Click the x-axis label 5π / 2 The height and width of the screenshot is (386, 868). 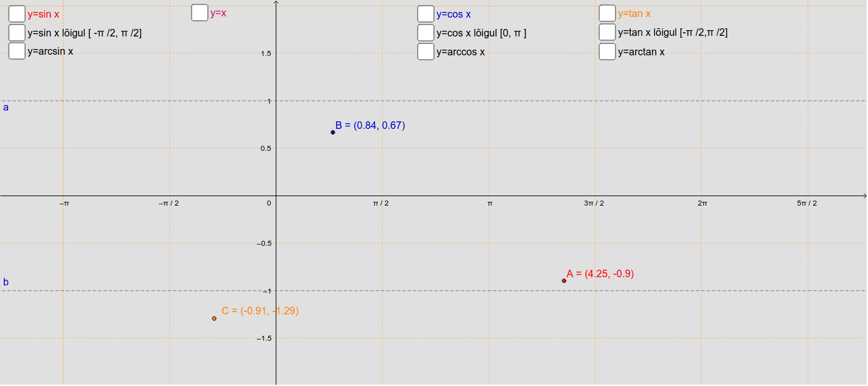(x=807, y=203)
